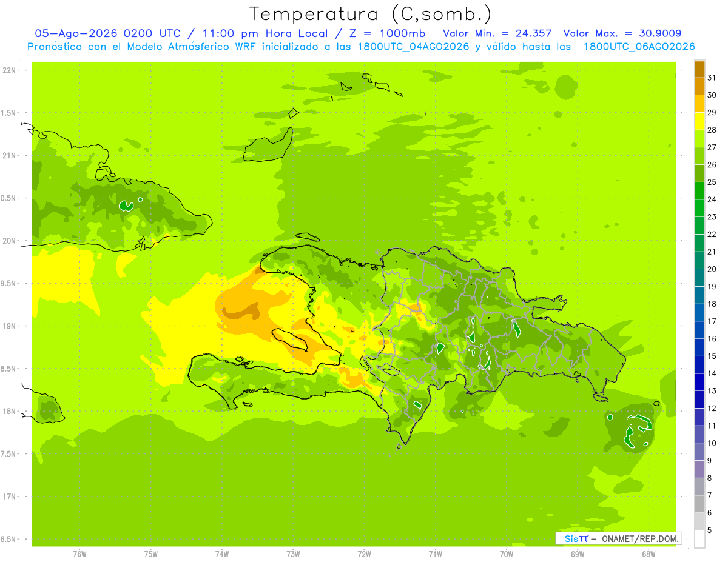Pick the blue colorbar swatch between 14 and 15
The image size is (728, 562).
[x=699, y=365]
